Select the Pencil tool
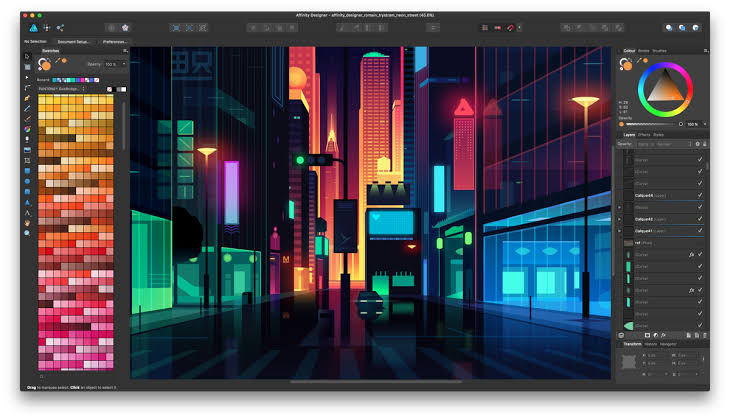The image size is (730, 420). (27, 108)
